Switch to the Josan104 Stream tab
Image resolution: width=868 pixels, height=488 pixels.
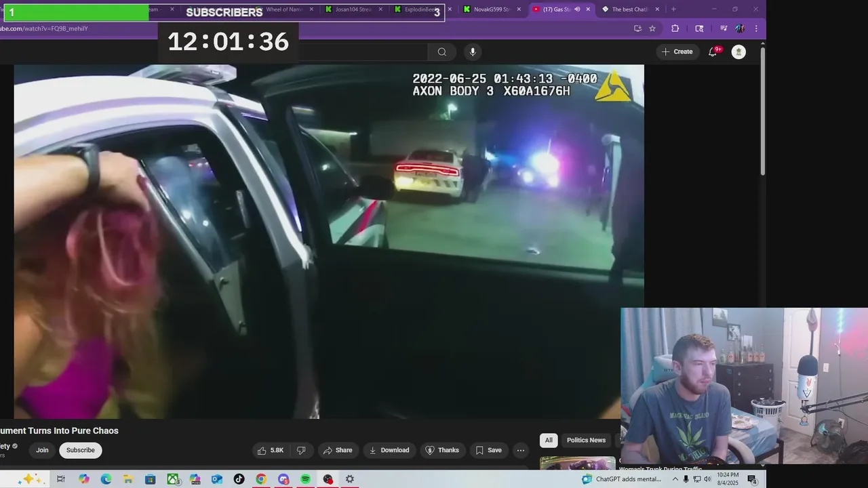[x=353, y=9]
